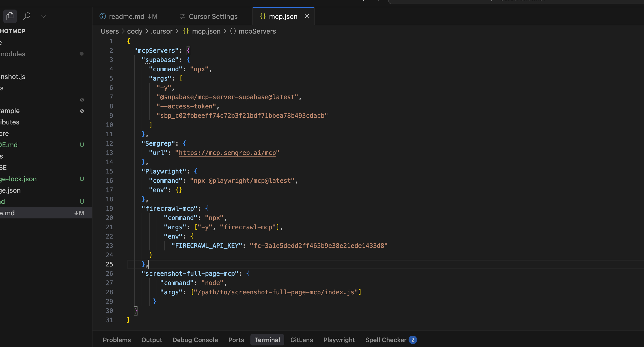The width and height of the screenshot is (644, 347).
Task: Click the index.js path argument on line 28
Action: click(276, 292)
